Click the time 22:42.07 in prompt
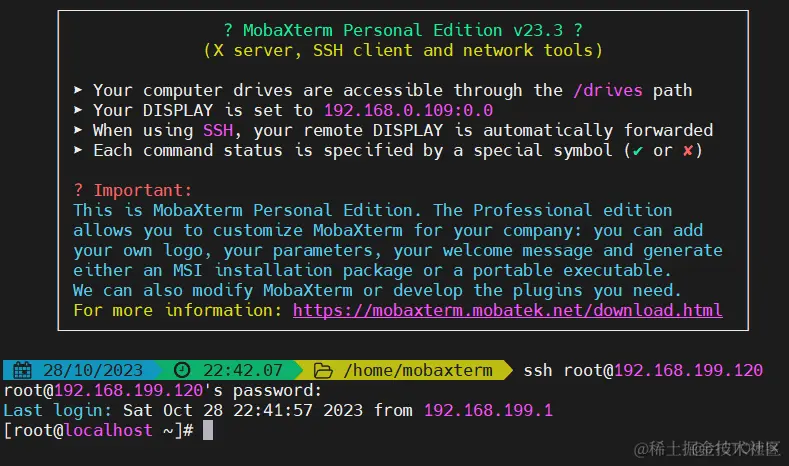The height and width of the screenshot is (466, 789). point(243,370)
